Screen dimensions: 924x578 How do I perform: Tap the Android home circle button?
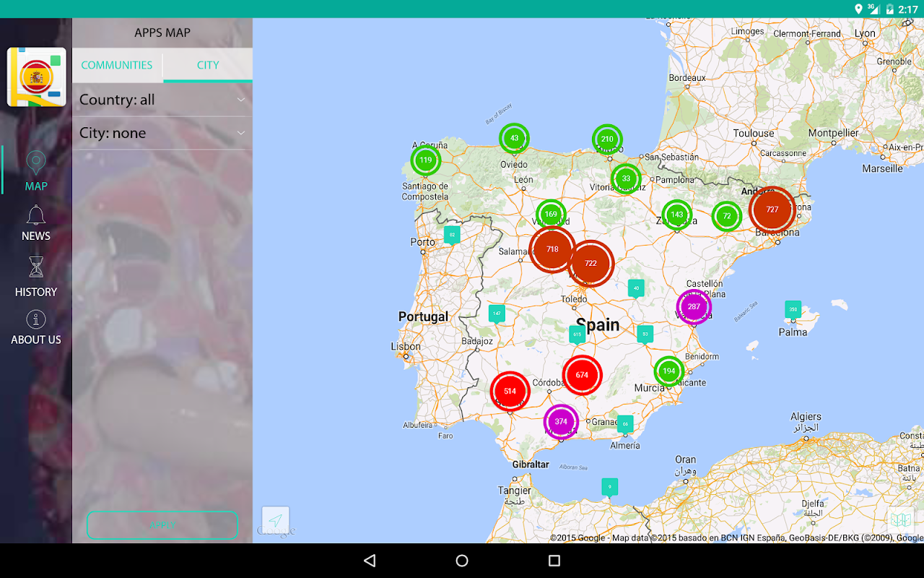[462, 561]
